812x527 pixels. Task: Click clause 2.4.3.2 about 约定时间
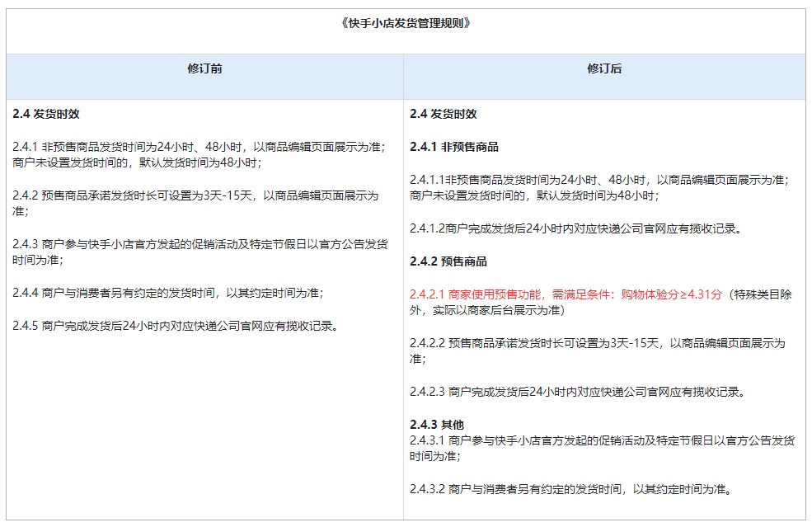(571, 489)
